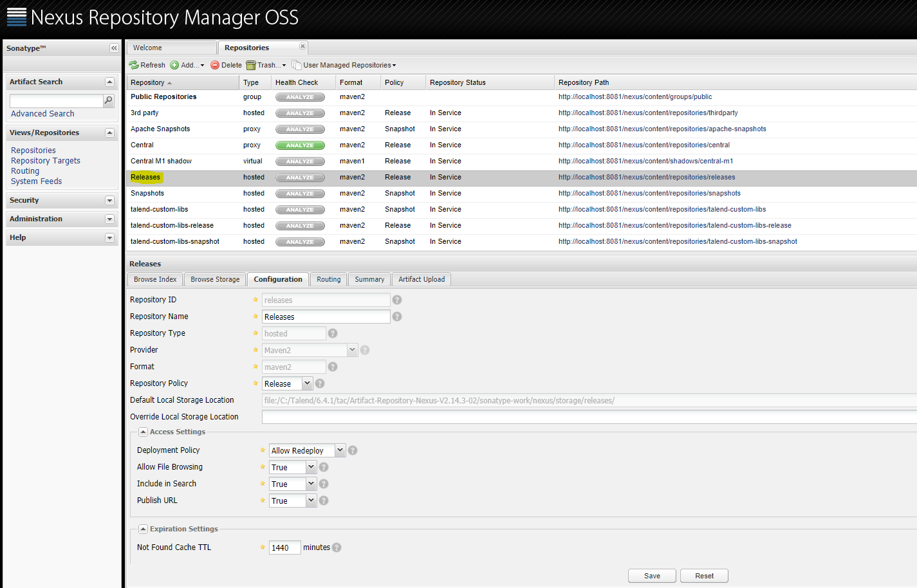Viewport: 917px width, 588px height.
Task: Click the green Add repository icon
Action: pos(174,65)
